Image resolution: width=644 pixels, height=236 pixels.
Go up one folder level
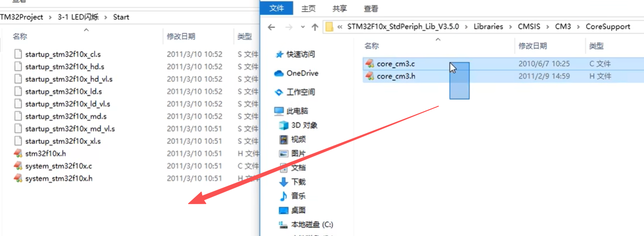point(315,27)
